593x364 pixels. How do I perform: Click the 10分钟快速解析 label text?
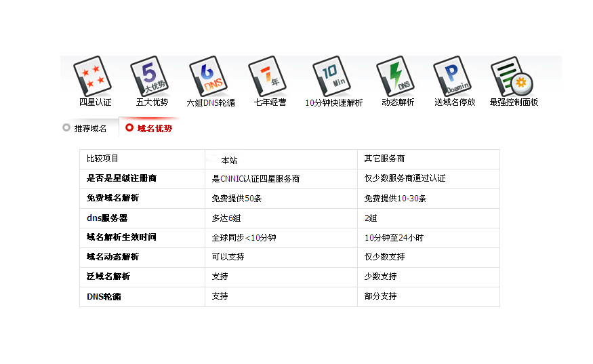point(334,102)
